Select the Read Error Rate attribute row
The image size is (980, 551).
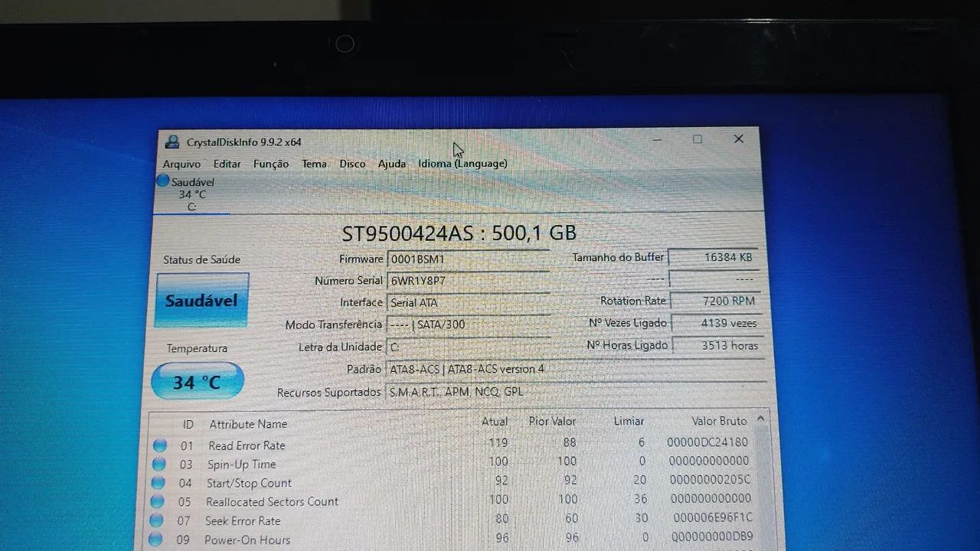coord(452,444)
